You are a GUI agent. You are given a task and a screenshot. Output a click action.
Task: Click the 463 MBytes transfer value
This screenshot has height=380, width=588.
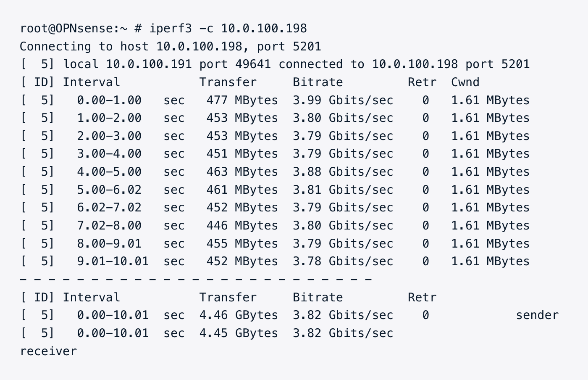click(242, 172)
